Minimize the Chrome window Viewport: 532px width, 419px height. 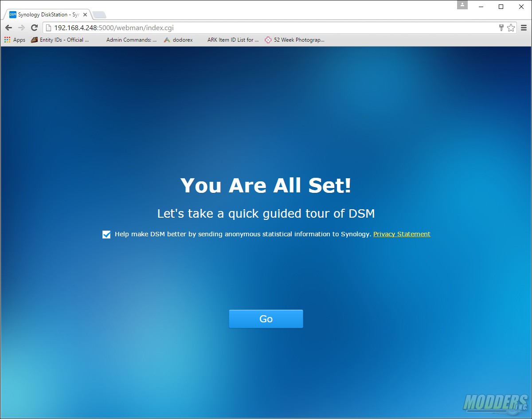481,7
